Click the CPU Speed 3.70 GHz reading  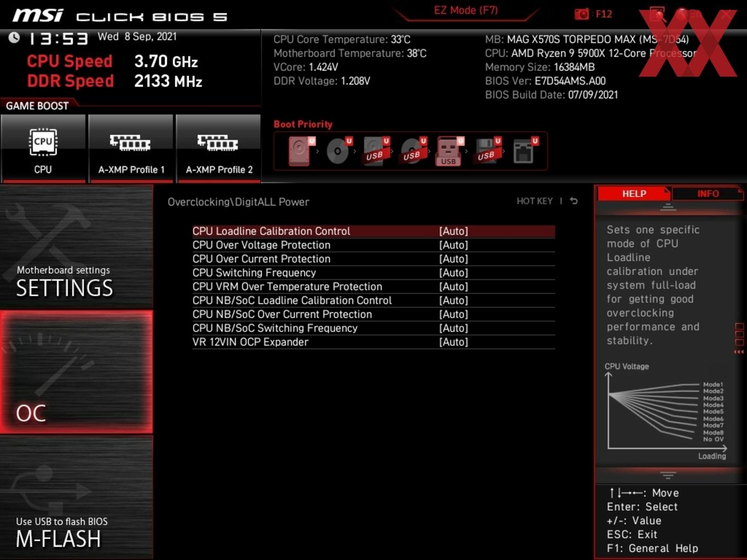[113, 61]
